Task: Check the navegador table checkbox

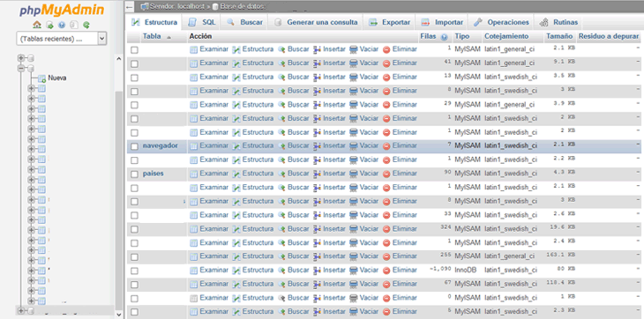Action: [x=134, y=146]
